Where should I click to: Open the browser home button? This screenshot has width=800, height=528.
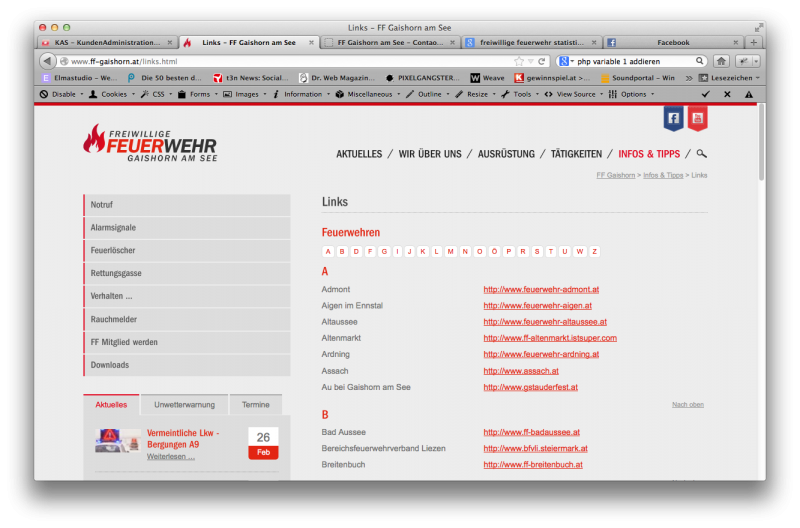point(721,61)
